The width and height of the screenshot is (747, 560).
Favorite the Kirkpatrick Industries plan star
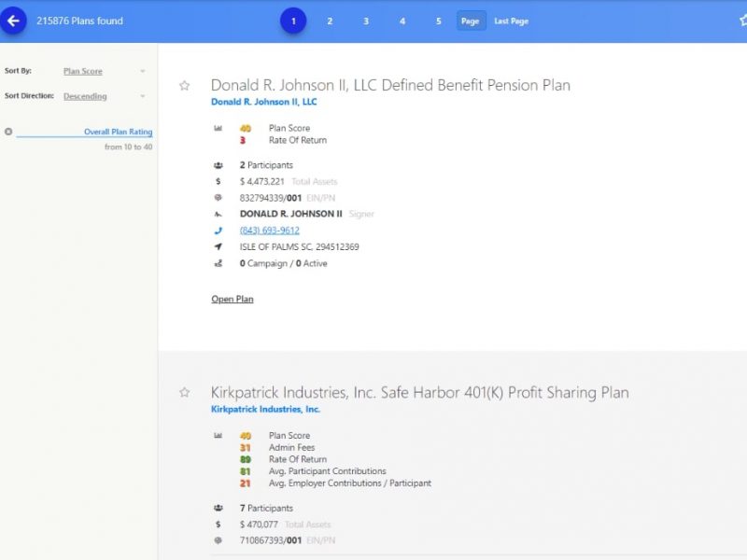pyautogui.click(x=184, y=393)
